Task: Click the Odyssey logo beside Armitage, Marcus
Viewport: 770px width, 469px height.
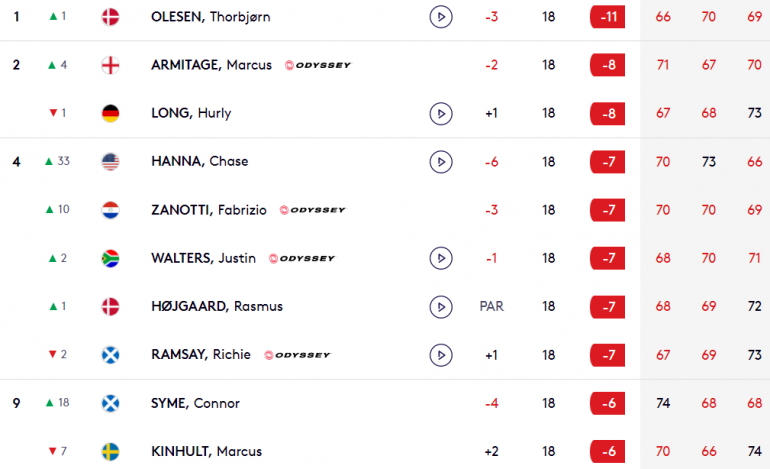Action: coord(318,65)
